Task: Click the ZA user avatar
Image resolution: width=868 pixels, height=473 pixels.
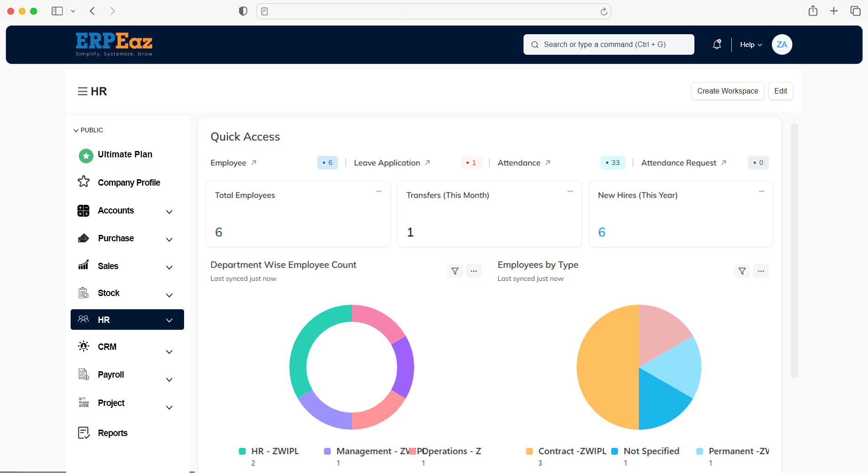Action: pyautogui.click(x=781, y=44)
